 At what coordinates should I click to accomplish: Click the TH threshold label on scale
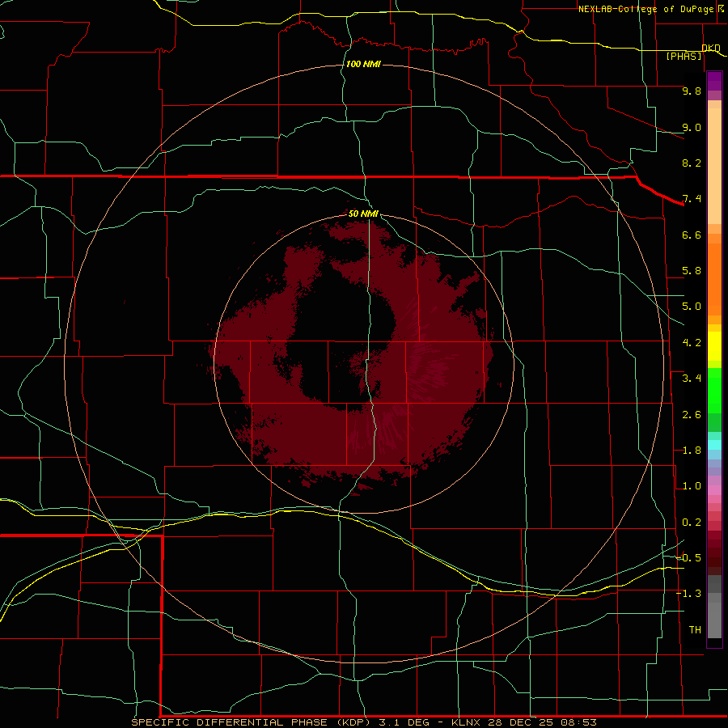point(695,630)
